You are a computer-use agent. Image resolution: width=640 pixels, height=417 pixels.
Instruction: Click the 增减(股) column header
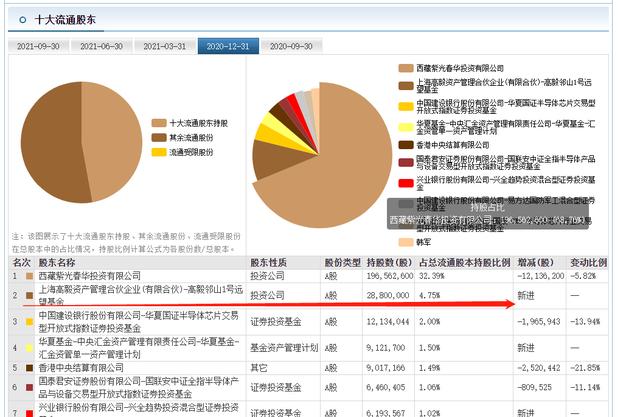(536, 262)
